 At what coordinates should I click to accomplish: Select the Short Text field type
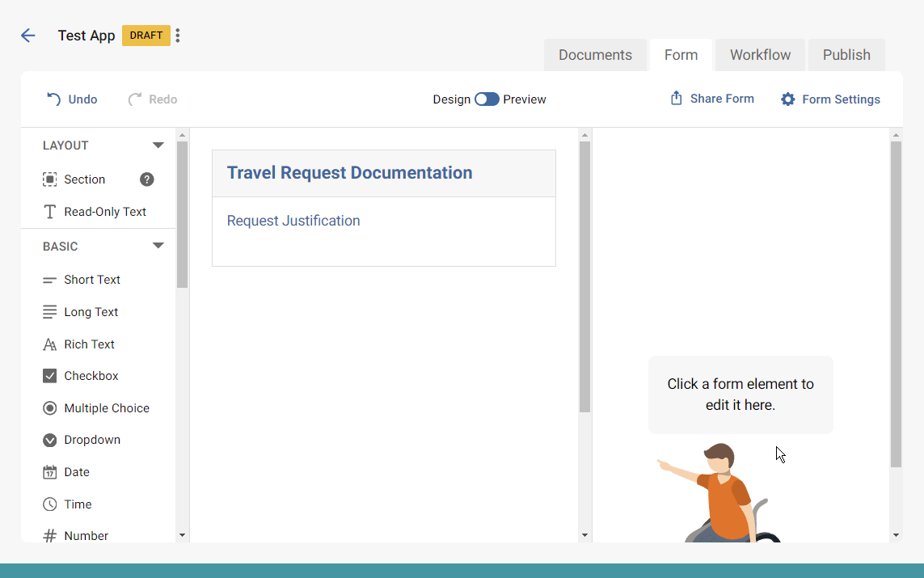pyautogui.click(x=91, y=279)
